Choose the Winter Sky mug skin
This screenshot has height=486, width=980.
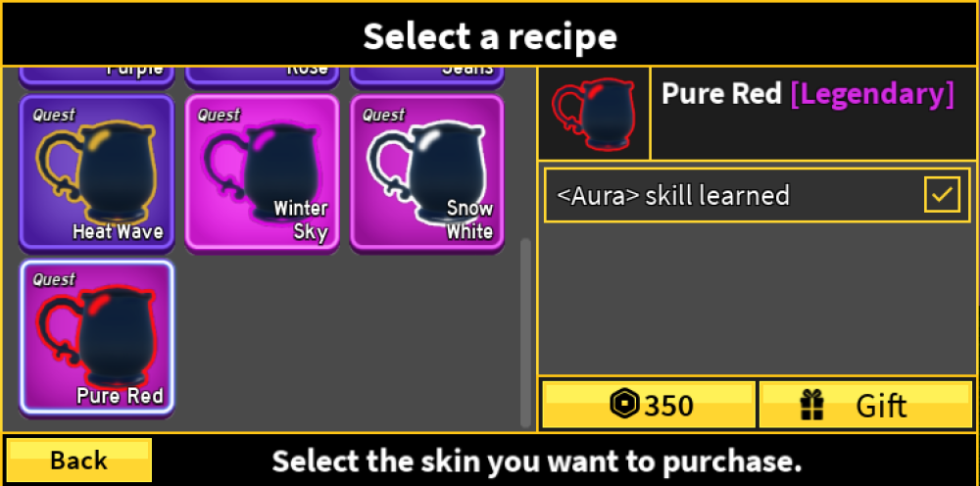[x=263, y=173]
